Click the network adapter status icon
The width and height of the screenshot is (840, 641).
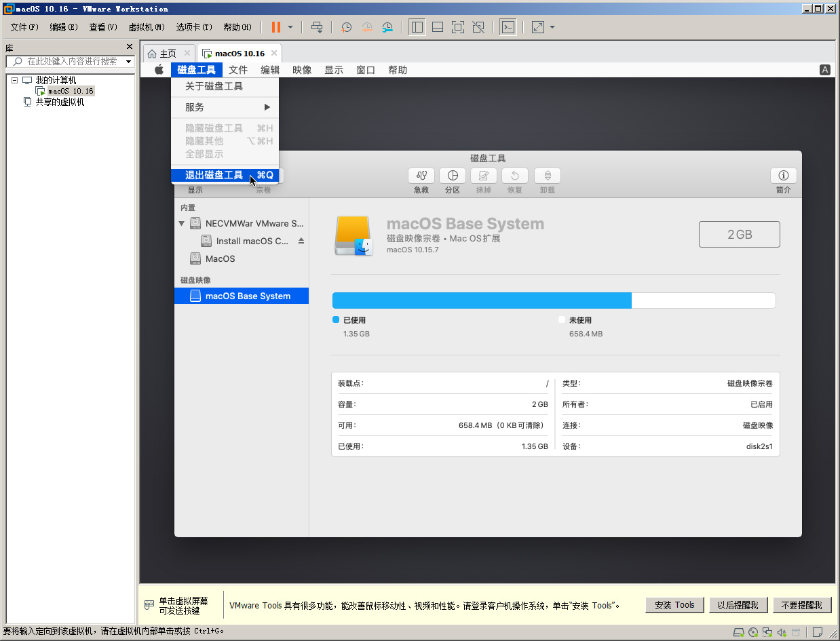tap(769, 632)
